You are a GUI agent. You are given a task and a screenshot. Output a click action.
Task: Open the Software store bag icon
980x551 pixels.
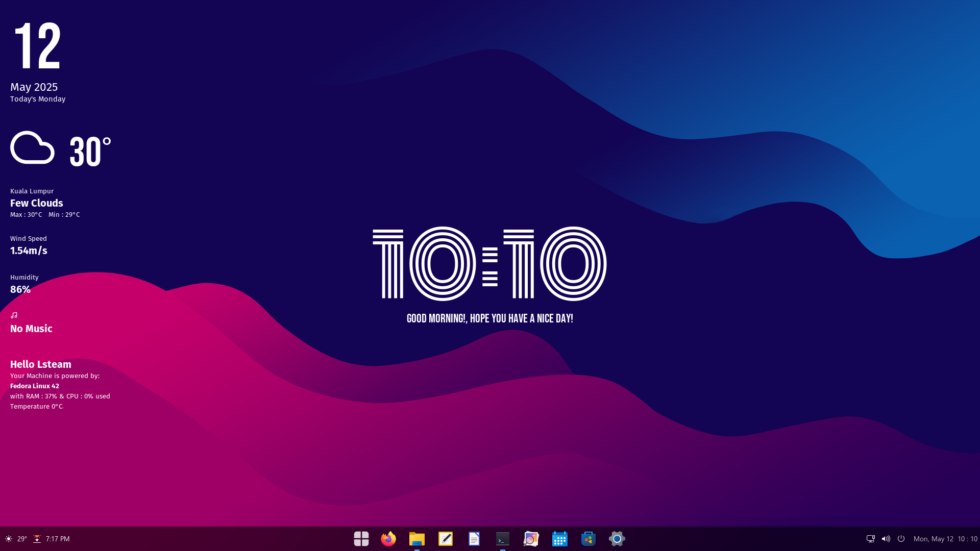pos(589,539)
